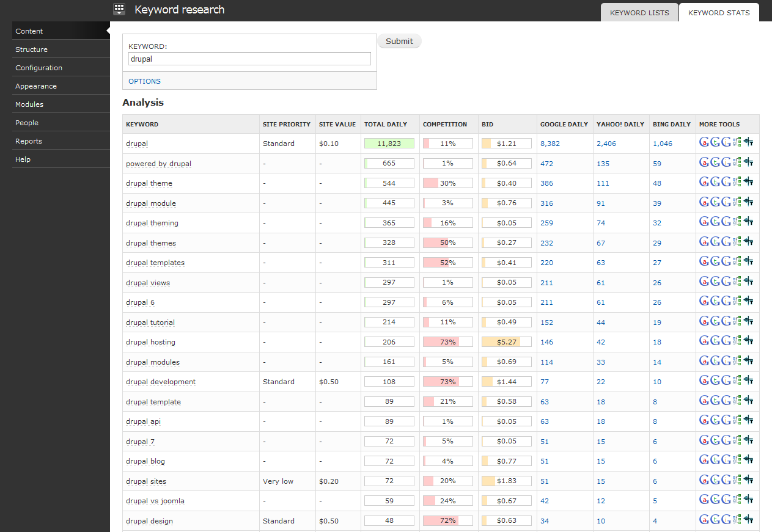
Task: Open Yahoo daily value 2,406
Action: [606, 144]
